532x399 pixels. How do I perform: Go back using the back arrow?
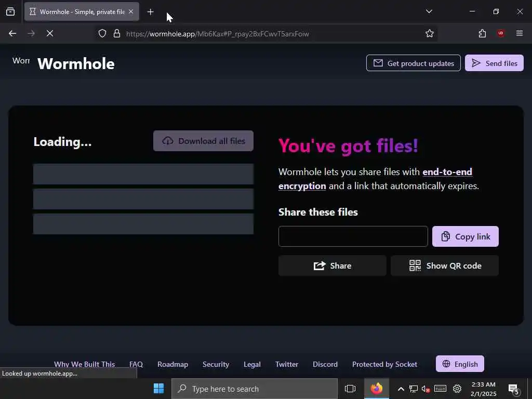coord(12,33)
